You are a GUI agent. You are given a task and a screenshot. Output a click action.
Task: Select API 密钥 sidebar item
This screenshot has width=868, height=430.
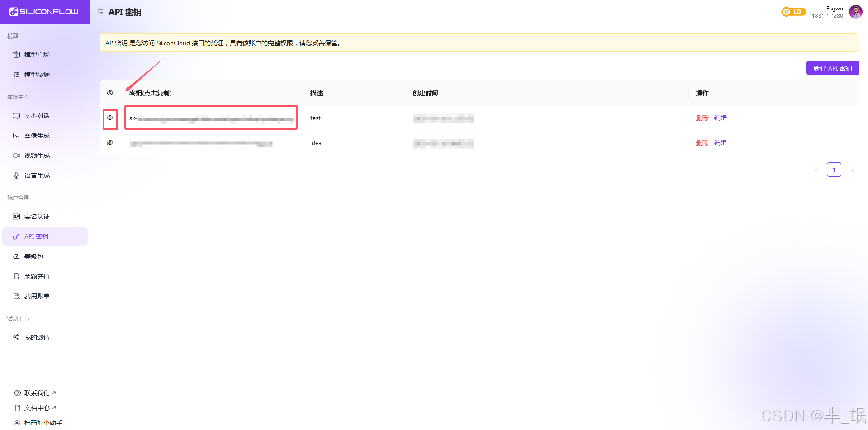tap(45, 236)
